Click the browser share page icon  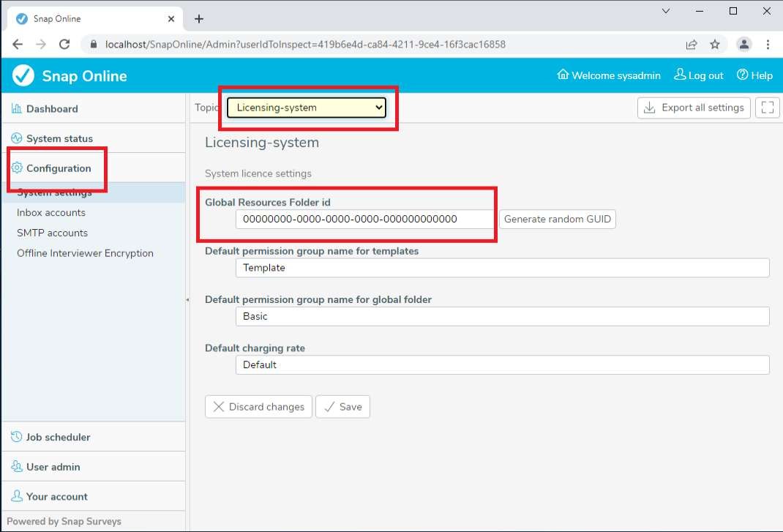692,44
